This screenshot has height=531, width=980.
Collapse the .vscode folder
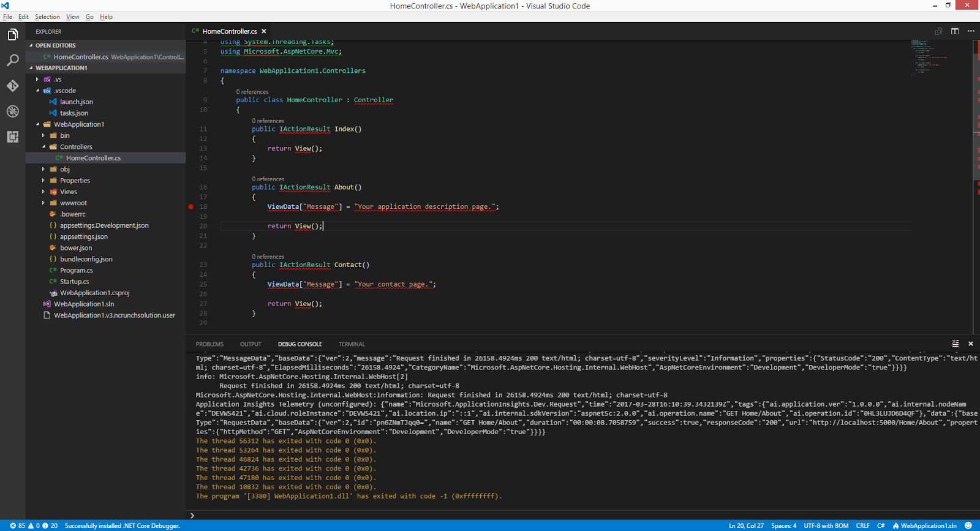point(37,91)
